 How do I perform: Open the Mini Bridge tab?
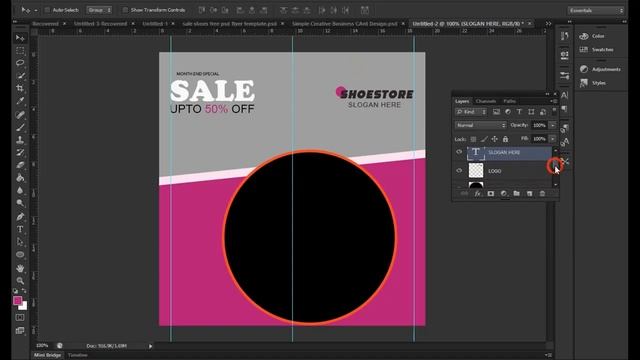[47, 355]
